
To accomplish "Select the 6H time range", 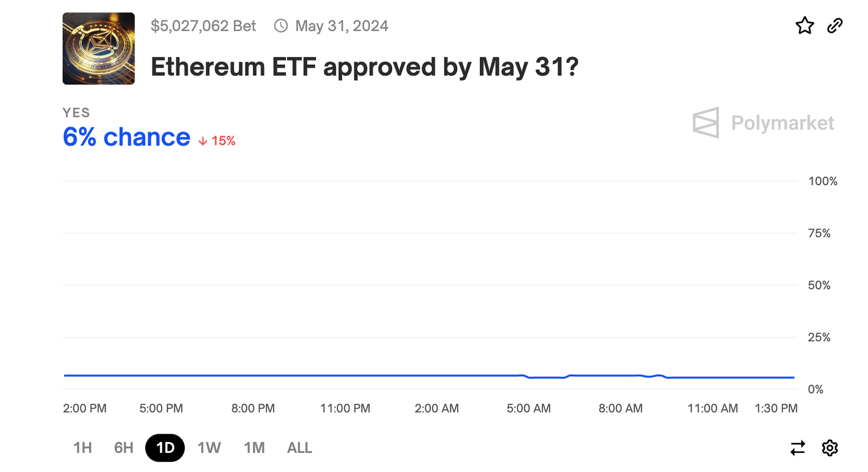I will point(123,448).
